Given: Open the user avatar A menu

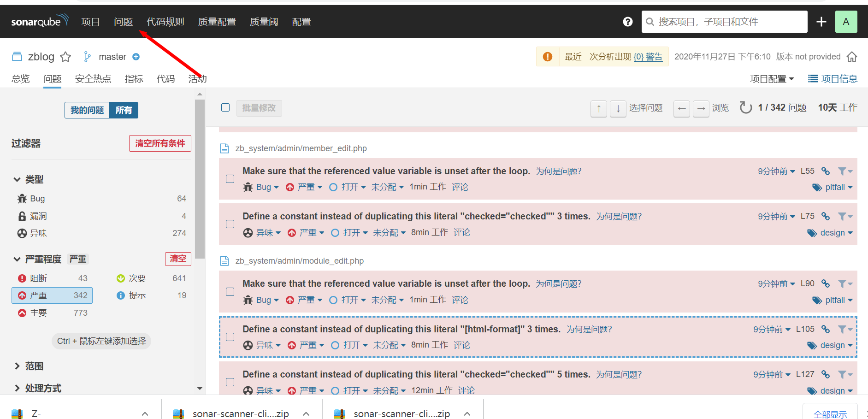Looking at the screenshot, I should (x=846, y=22).
